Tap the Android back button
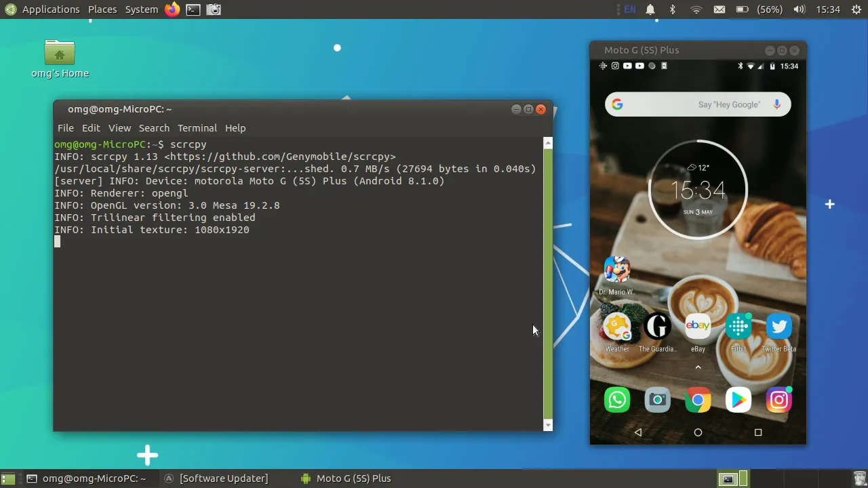The height and width of the screenshot is (488, 868). 637,432
